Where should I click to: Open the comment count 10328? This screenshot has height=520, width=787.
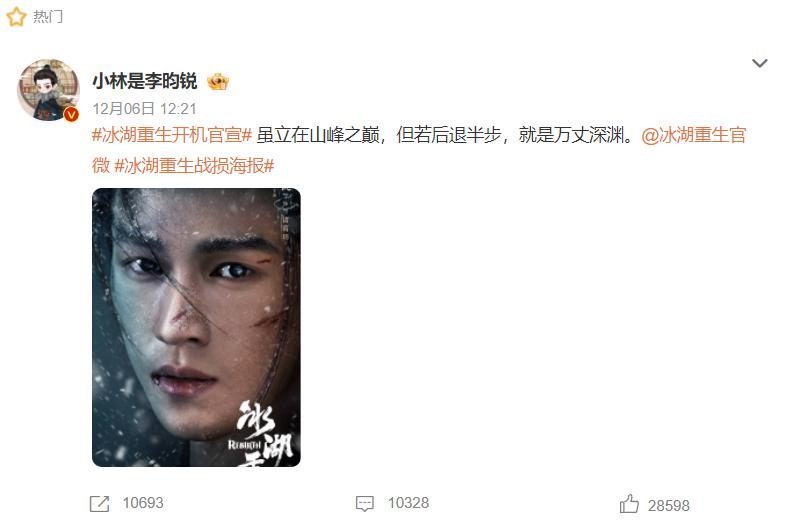coord(408,503)
